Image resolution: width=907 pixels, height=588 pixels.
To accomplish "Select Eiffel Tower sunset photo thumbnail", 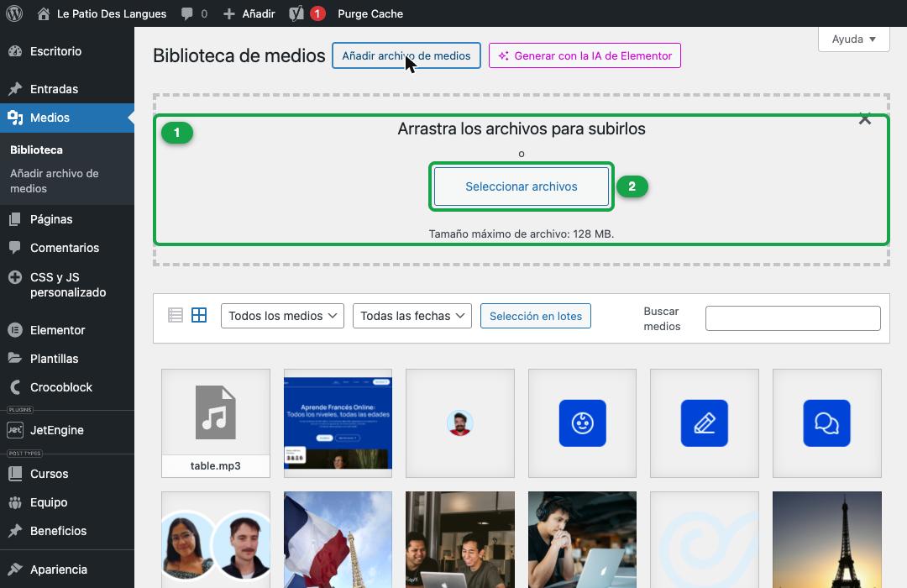I will click(x=827, y=540).
